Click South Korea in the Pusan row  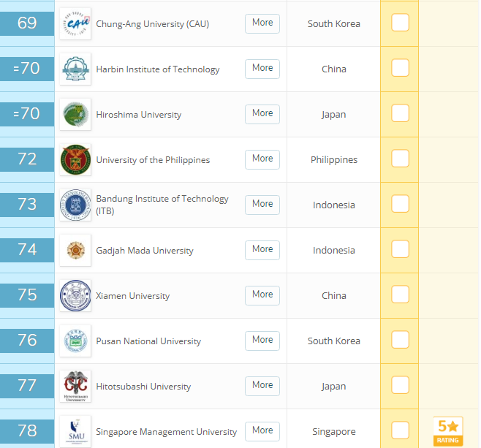334,341
